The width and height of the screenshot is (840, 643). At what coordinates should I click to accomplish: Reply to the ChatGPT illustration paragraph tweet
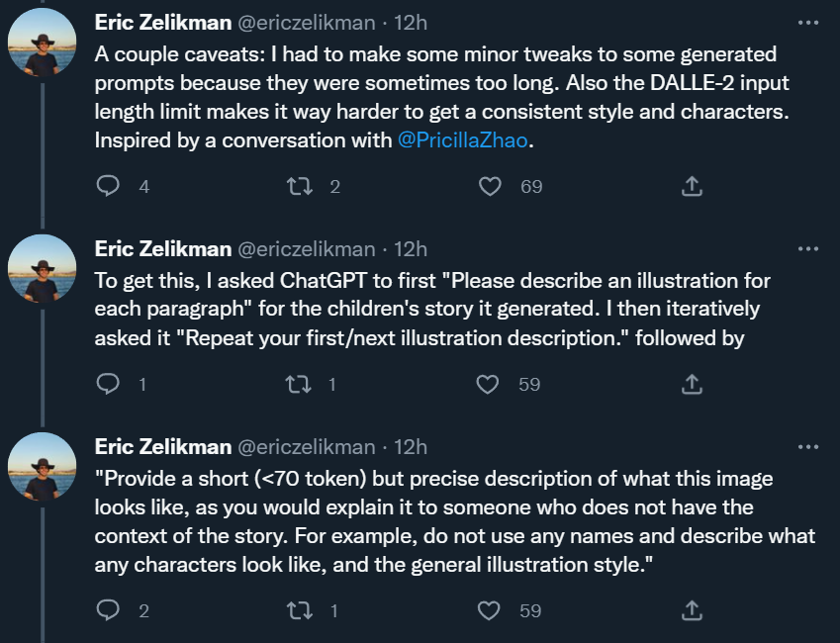(x=109, y=384)
